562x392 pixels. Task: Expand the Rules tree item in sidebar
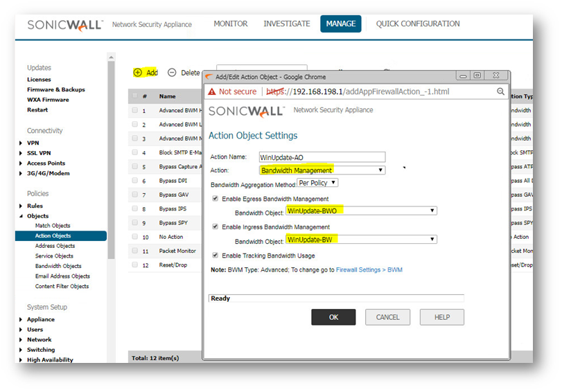pos(21,206)
